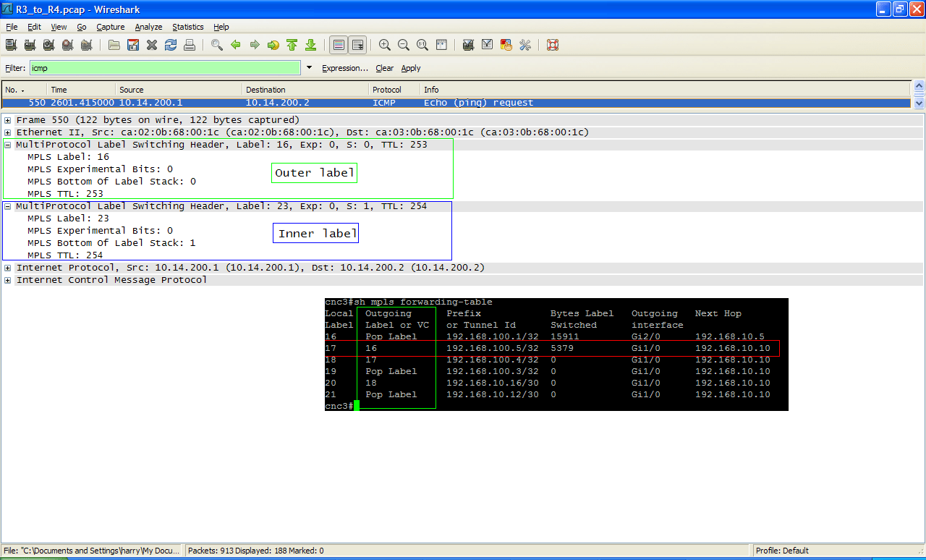Sort by the Source column header
Screen dimensions: 926x560
[x=179, y=90]
